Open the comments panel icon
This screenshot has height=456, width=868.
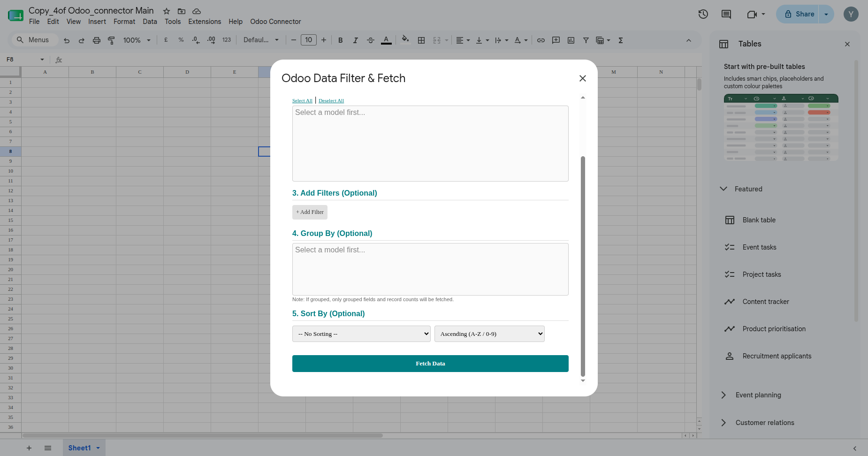(726, 14)
